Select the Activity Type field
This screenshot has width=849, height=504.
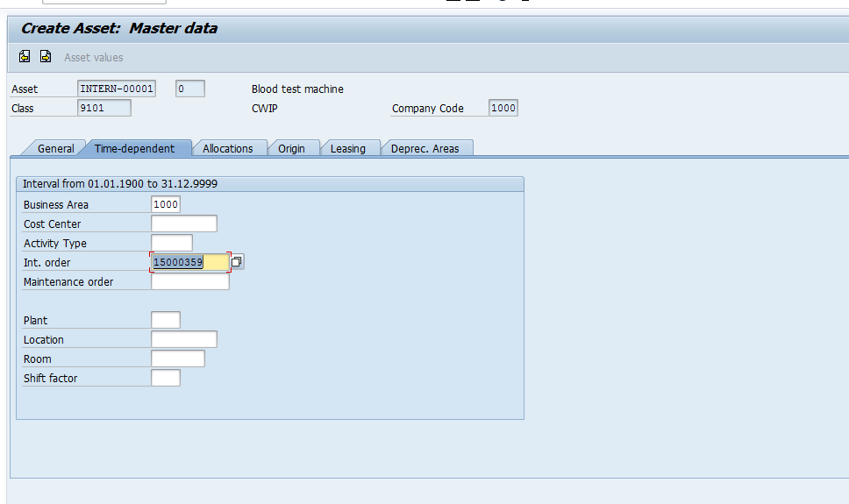coord(172,243)
